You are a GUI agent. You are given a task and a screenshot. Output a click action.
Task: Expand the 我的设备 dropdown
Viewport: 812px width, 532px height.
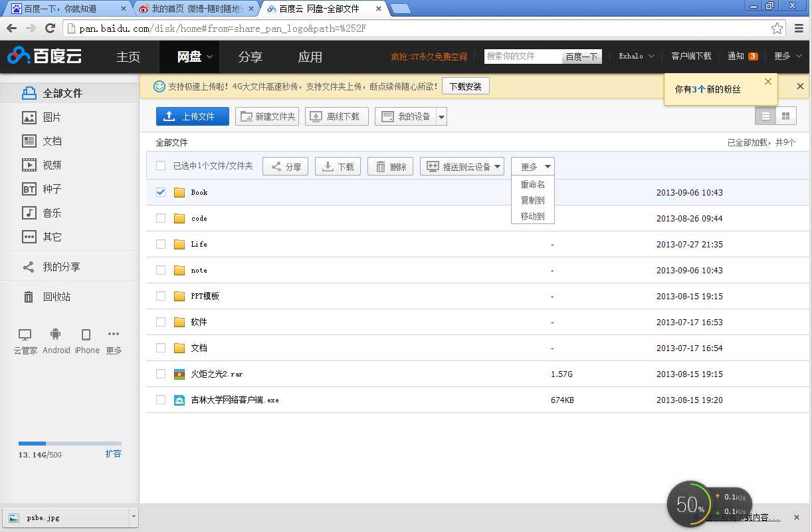(442, 116)
